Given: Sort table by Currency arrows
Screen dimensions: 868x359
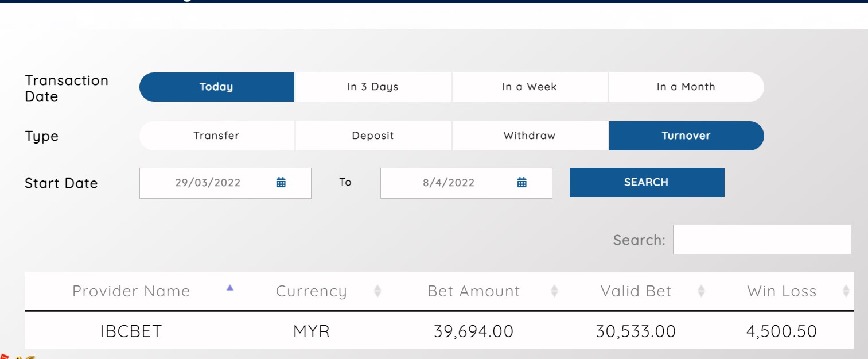Looking at the screenshot, I should point(377,291).
